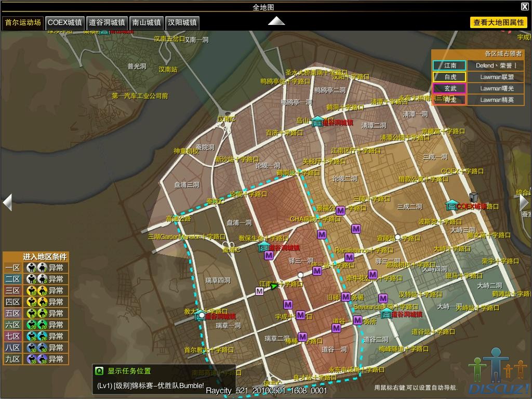532x399 pixels.
Task: Click the white node on 教大 town icon
Action: [x=202, y=315]
